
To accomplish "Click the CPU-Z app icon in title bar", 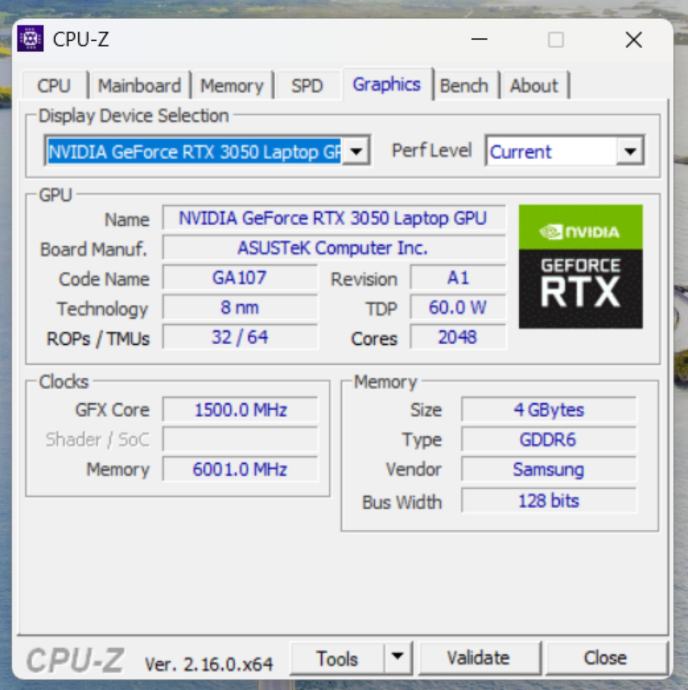I will tap(30, 38).
